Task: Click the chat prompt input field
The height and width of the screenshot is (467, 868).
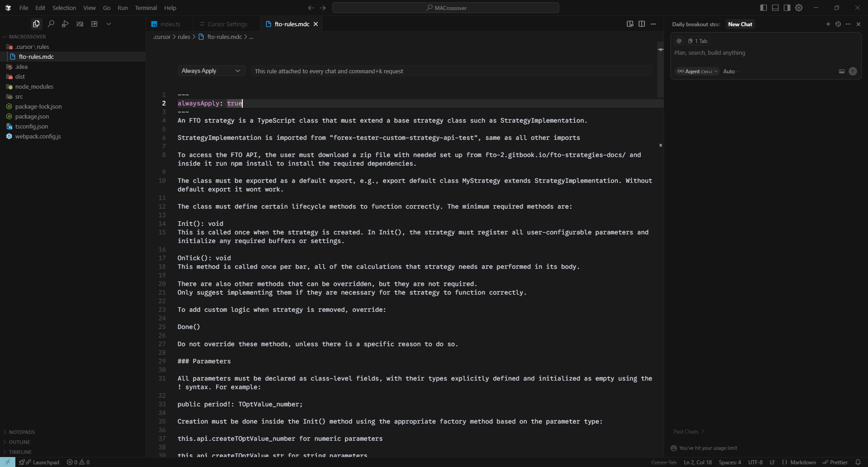Action: [759, 53]
